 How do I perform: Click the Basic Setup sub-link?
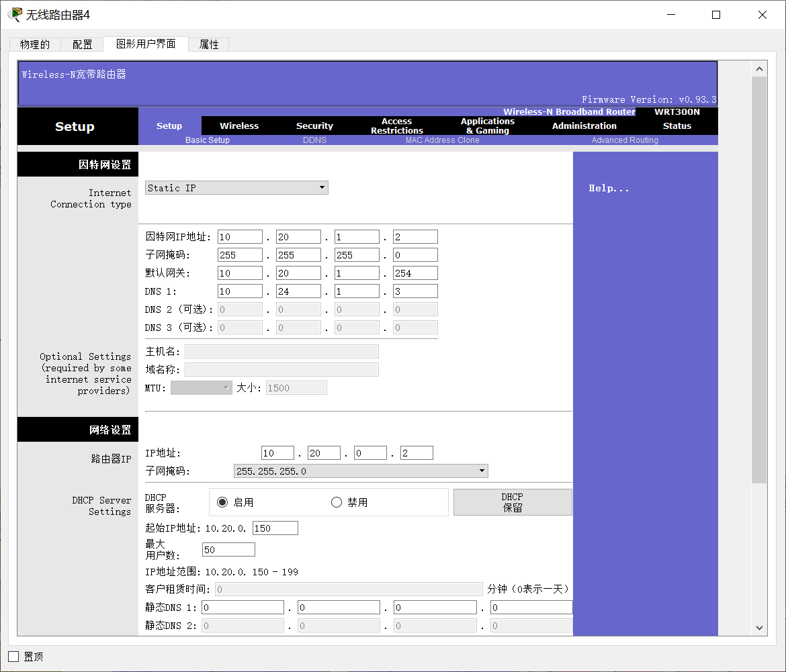coord(208,140)
